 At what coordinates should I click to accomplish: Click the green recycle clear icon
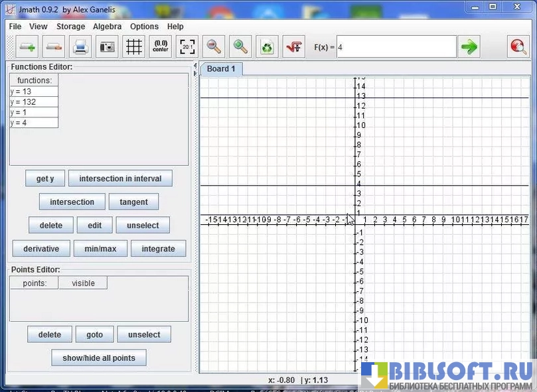267,47
